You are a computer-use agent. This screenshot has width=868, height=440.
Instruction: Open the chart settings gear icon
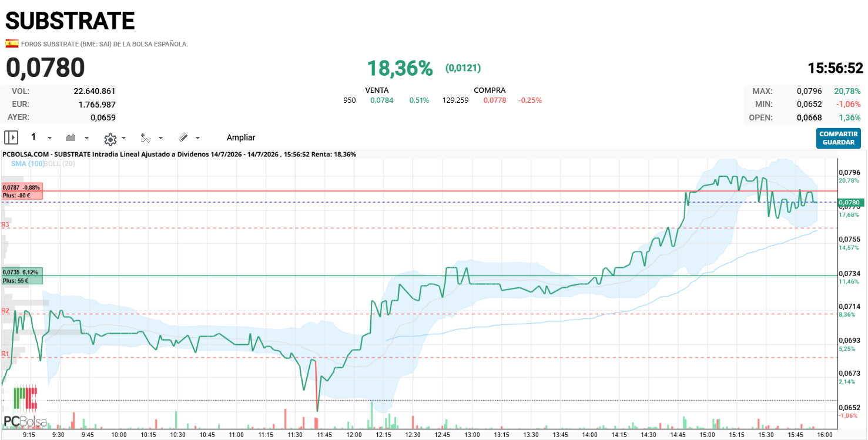[110, 139]
